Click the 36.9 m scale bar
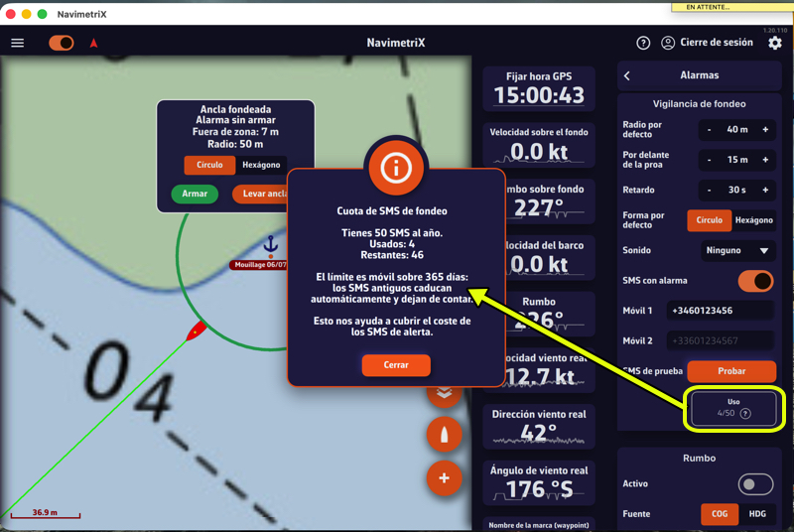Viewport: 794px width, 532px height. [45, 513]
